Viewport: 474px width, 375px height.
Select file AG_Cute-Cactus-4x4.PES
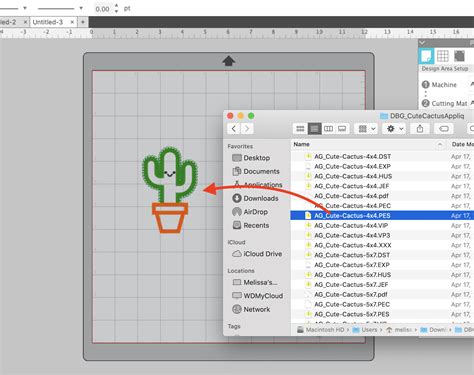click(x=352, y=215)
